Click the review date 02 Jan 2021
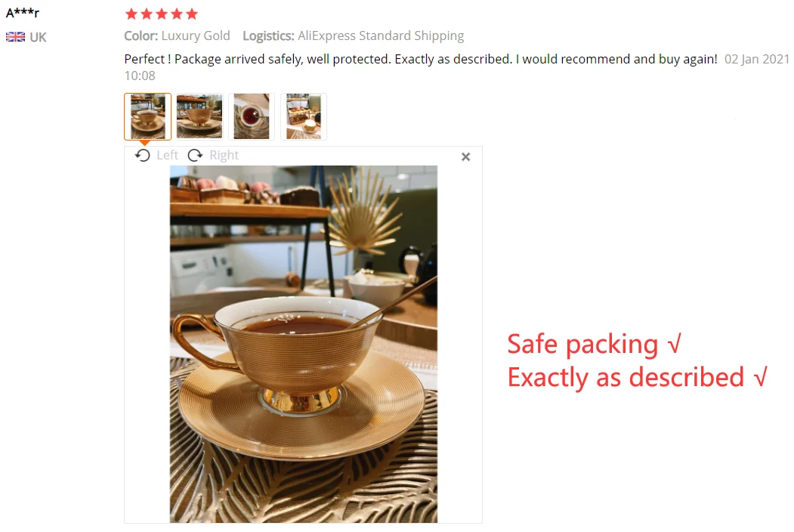Viewport: 794px width, 532px height. coord(757,59)
